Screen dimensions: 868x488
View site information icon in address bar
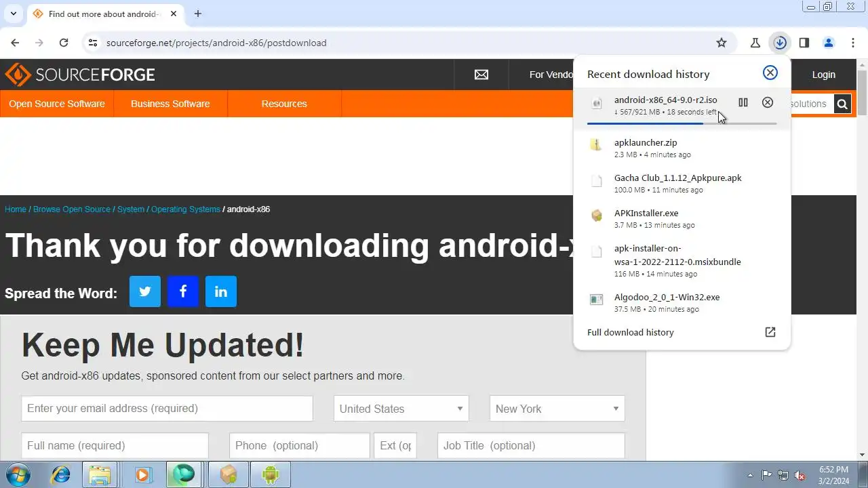coord(93,43)
